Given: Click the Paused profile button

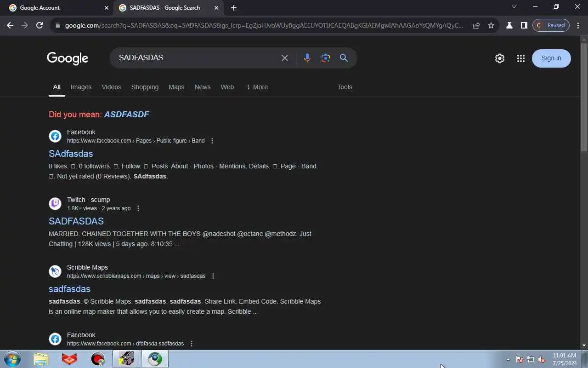Looking at the screenshot, I should [551, 26].
